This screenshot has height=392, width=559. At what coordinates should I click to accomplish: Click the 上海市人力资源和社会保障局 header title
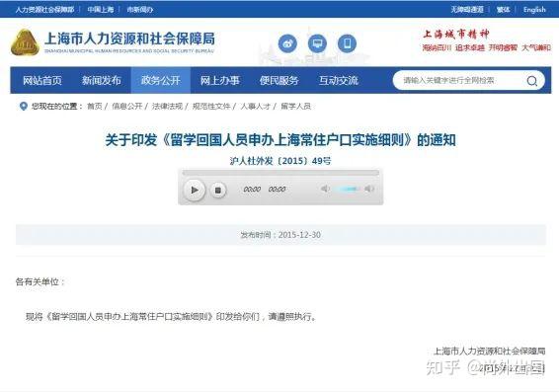click(129, 39)
